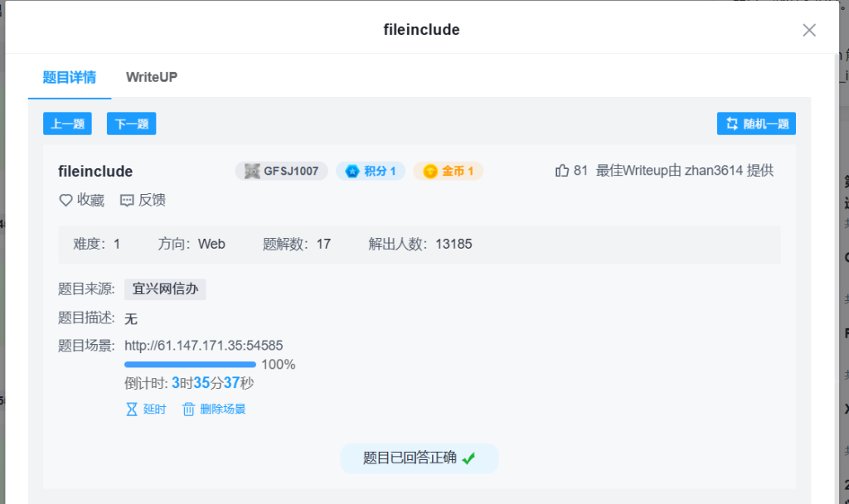Click the GFSJ1007 challenge ID badge
Image resolution: width=849 pixels, height=504 pixels.
(x=282, y=172)
